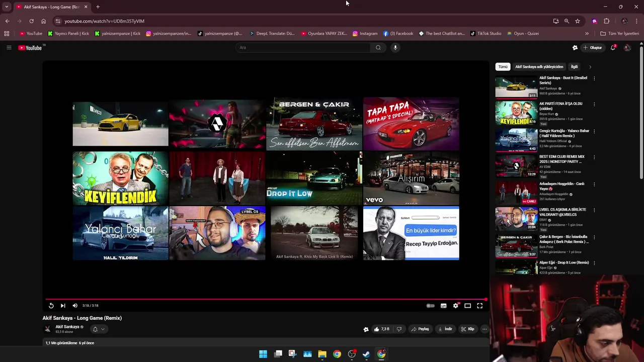This screenshot has height=362, width=644.
Task: Show hidden bookmarks with the chevrons
Action: coord(587,34)
